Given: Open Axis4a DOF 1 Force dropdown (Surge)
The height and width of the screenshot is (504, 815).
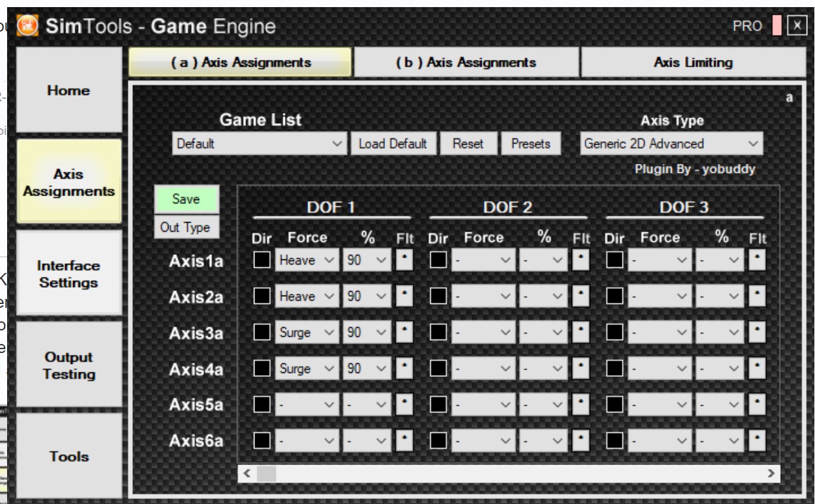Looking at the screenshot, I should click(307, 368).
